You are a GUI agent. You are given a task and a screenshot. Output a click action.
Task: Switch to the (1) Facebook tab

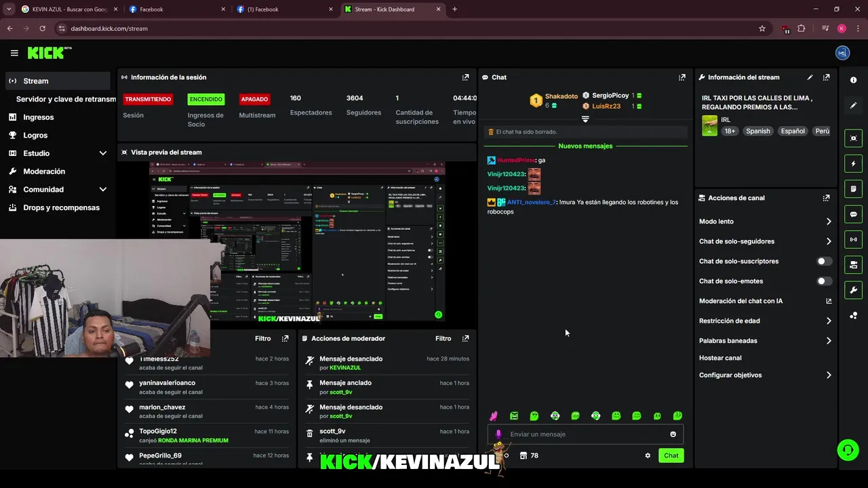[283, 9]
